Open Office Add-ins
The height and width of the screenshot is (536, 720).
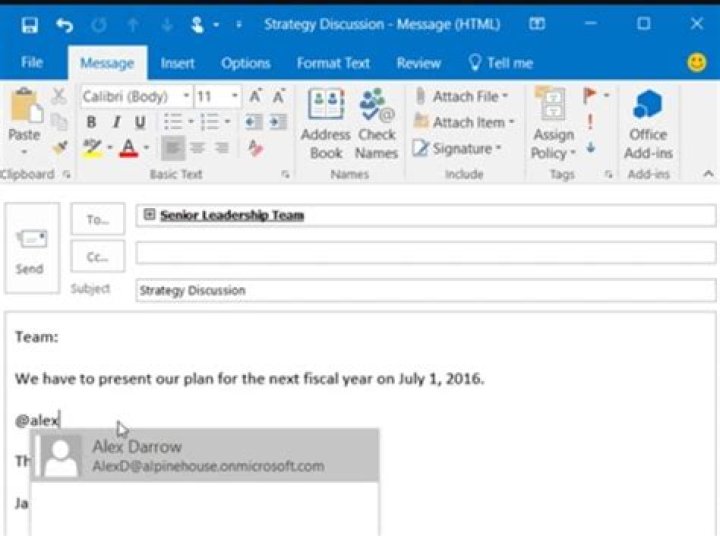(x=648, y=124)
